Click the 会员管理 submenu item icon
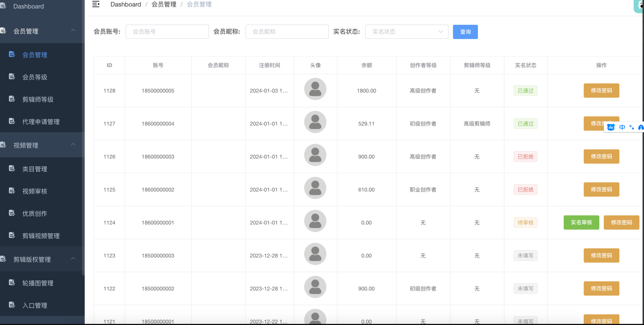The width and height of the screenshot is (644, 325). pyautogui.click(x=12, y=54)
